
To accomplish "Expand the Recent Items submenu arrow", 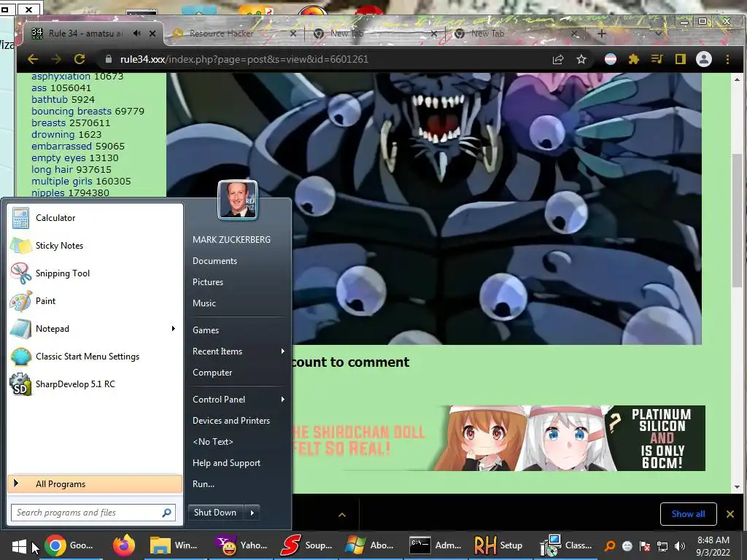I will pos(282,351).
